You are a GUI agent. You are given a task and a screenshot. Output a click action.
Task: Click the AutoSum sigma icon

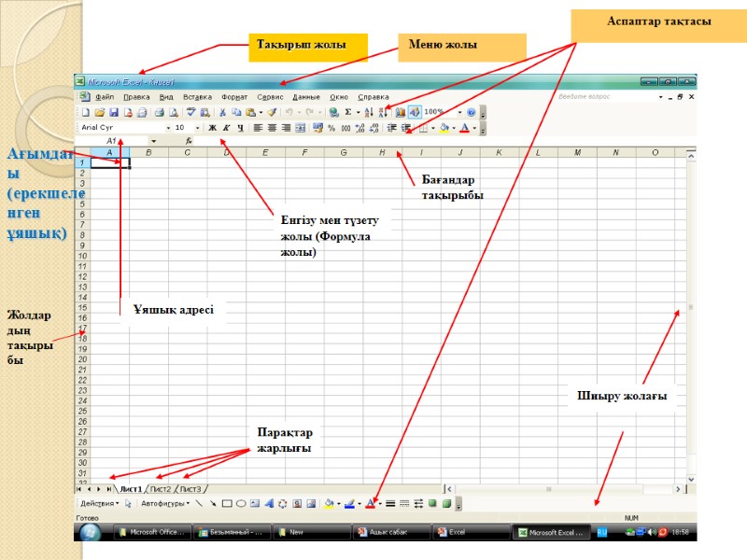(348, 112)
